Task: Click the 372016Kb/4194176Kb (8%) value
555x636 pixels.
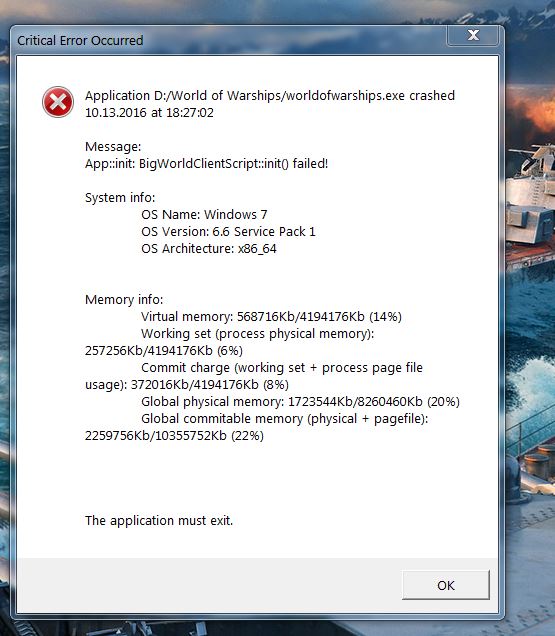Action: click(210, 385)
